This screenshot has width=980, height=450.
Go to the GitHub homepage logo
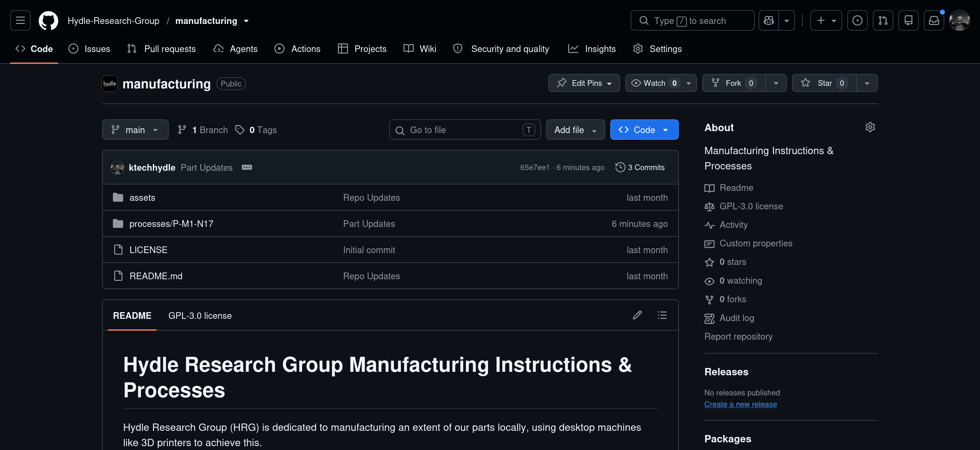coord(48,20)
